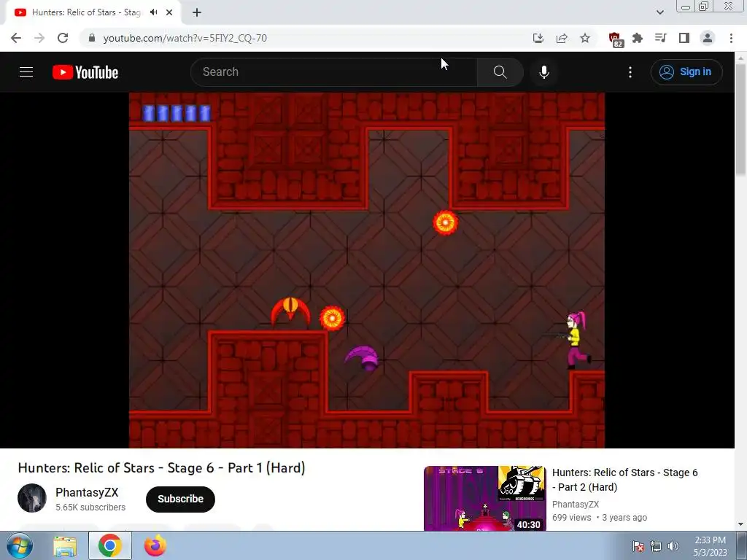Share this page icon
Screen dimensions: 747x560
pos(562,38)
